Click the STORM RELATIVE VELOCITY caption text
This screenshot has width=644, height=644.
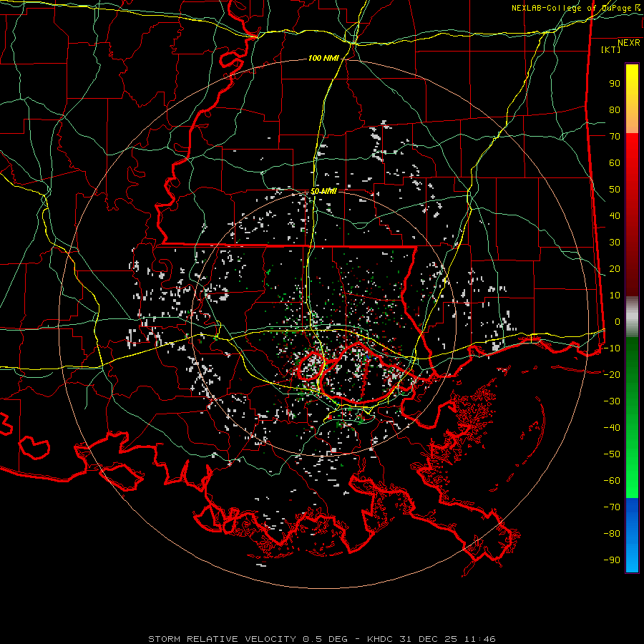(222, 639)
